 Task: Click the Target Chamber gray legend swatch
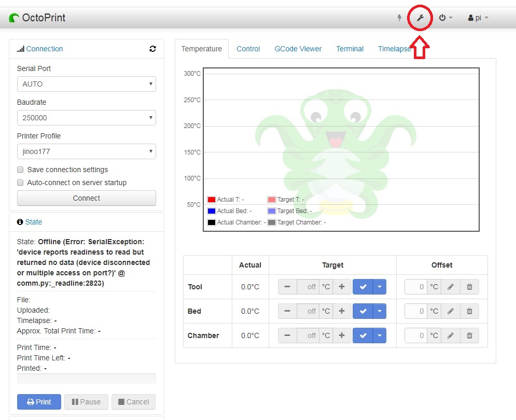point(272,222)
